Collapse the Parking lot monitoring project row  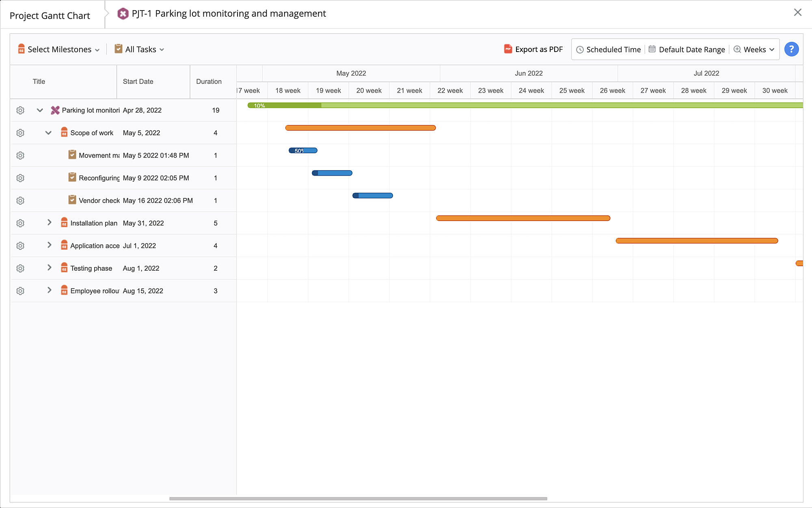(x=39, y=110)
